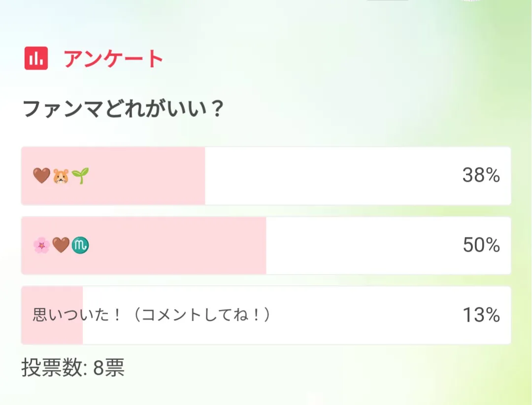Click the brown heart beside the hamster

[x=42, y=176]
